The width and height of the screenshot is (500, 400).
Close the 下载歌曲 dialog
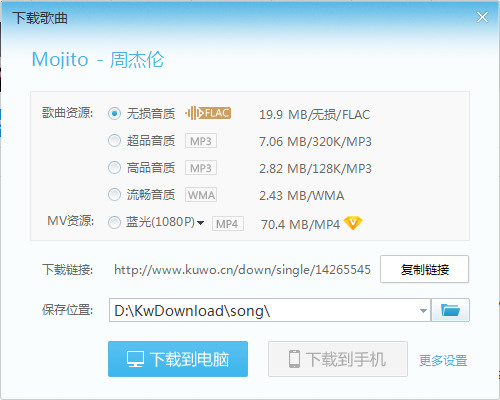(x=482, y=17)
